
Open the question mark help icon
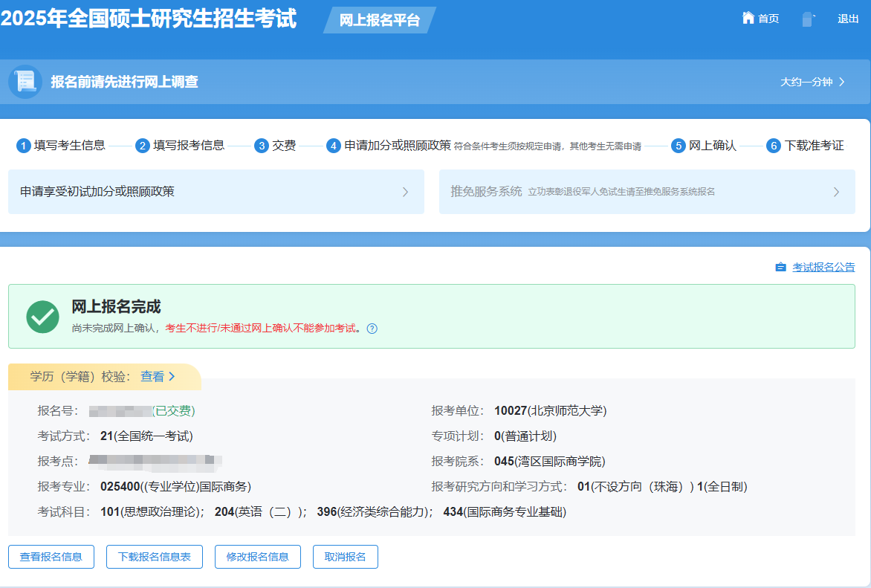(x=372, y=329)
